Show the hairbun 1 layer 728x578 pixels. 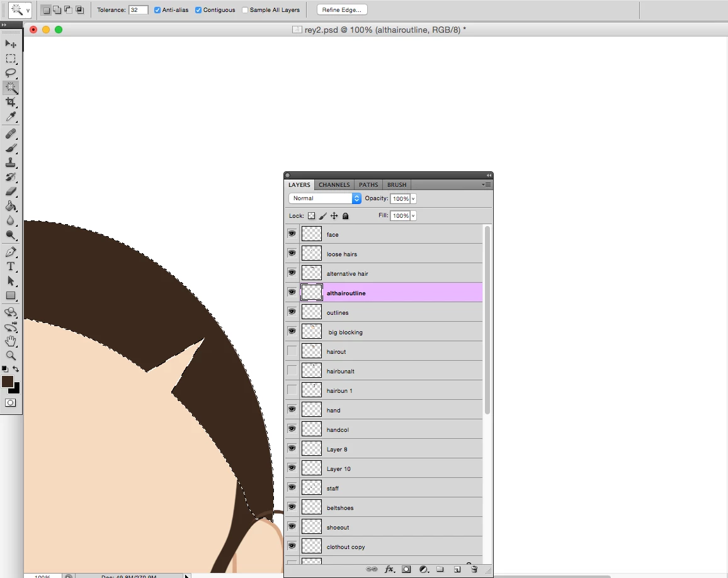[292, 390]
